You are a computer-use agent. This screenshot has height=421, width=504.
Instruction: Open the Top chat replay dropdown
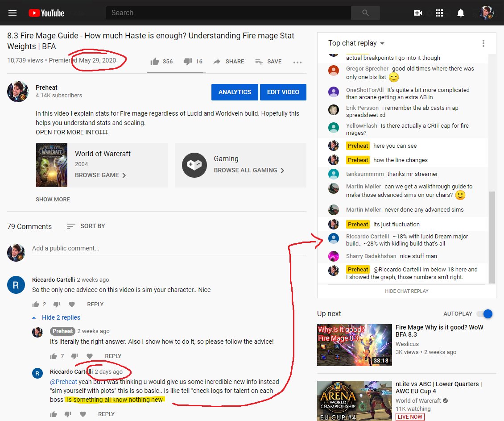click(x=356, y=43)
